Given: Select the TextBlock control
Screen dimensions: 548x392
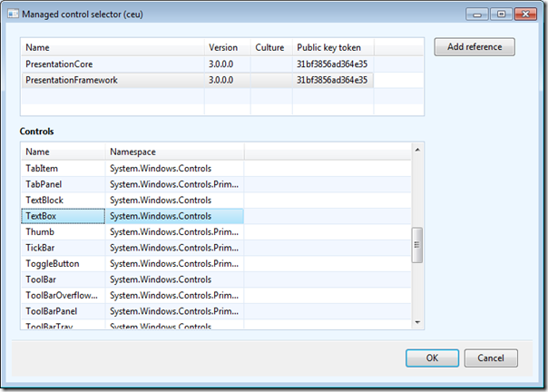Looking at the screenshot, I should point(44,200).
